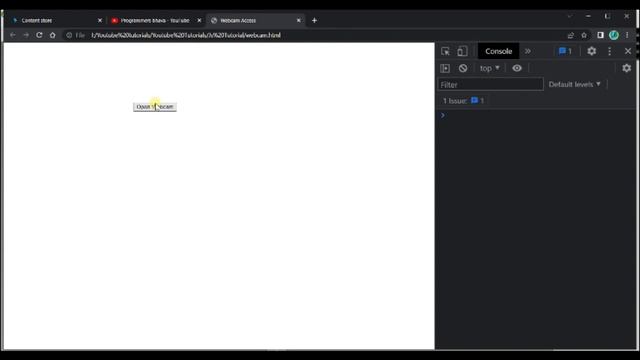Image resolution: width=640 pixels, height=360 pixels.
Task: Toggle the browser side panel icon
Action: pyautogui.click(x=600, y=35)
